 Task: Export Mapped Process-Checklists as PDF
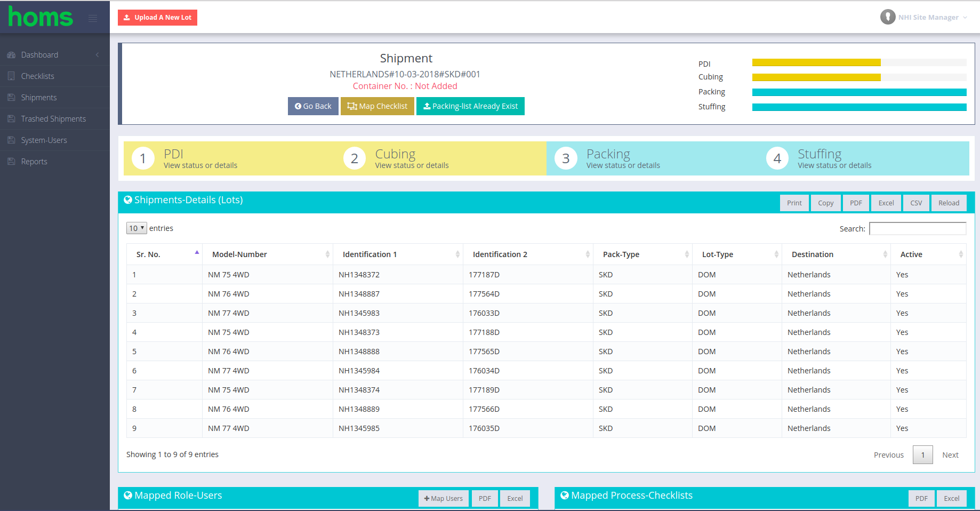click(921, 499)
